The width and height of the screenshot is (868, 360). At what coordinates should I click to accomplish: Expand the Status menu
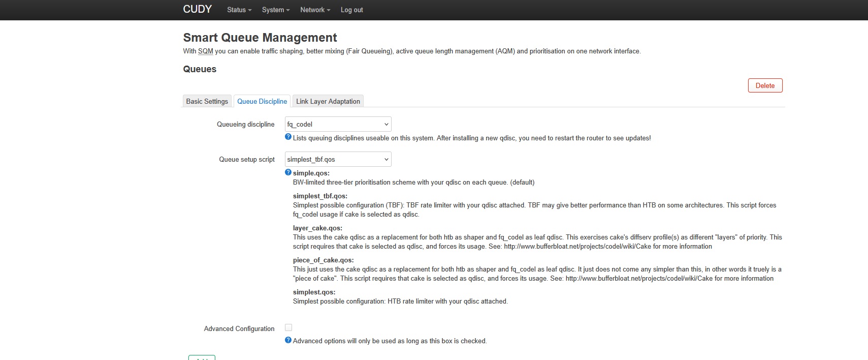(239, 10)
